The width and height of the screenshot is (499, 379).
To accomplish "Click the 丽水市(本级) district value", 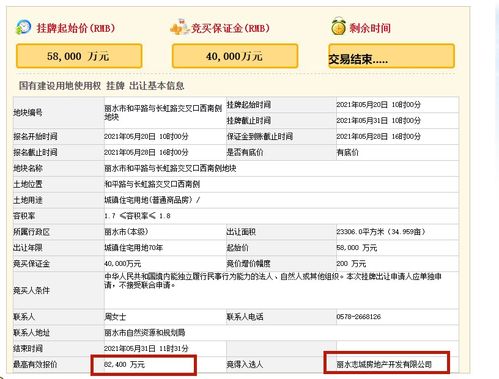I will point(126,232).
